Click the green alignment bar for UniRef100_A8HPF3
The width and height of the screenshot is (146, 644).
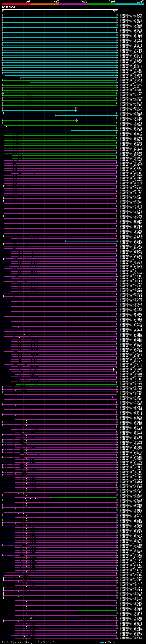[97, 610]
